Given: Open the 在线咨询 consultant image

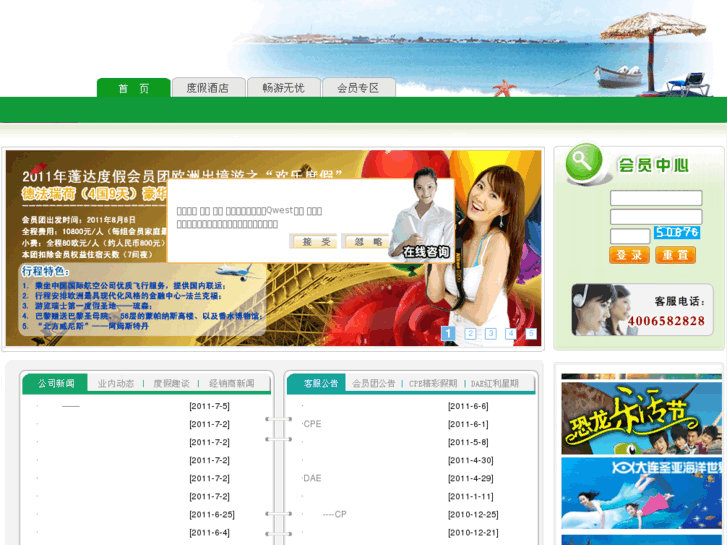Looking at the screenshot, I should point(422,214).
